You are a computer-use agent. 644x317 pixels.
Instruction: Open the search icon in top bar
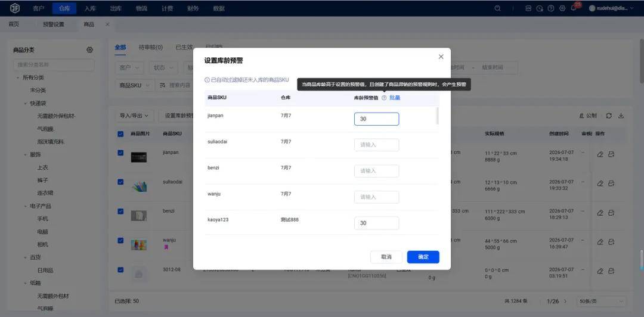point(497,8)
